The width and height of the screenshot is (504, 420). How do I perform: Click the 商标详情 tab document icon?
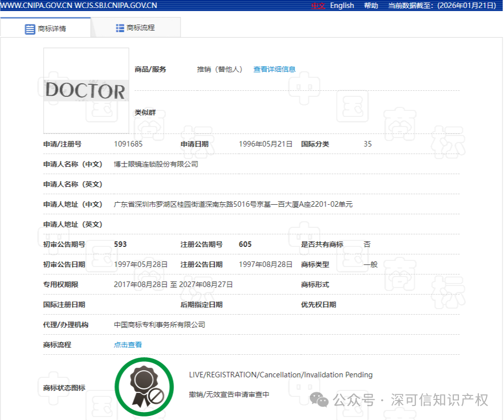30,29
